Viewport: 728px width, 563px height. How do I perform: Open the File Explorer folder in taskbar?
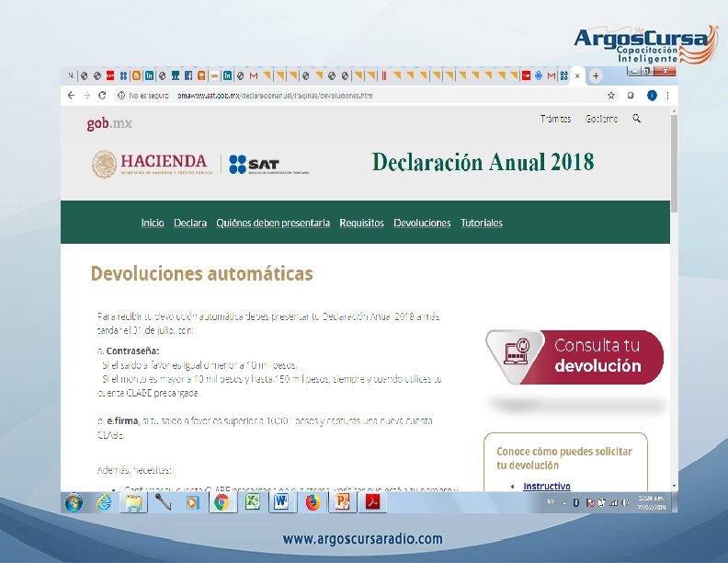(x=133, y=502)
